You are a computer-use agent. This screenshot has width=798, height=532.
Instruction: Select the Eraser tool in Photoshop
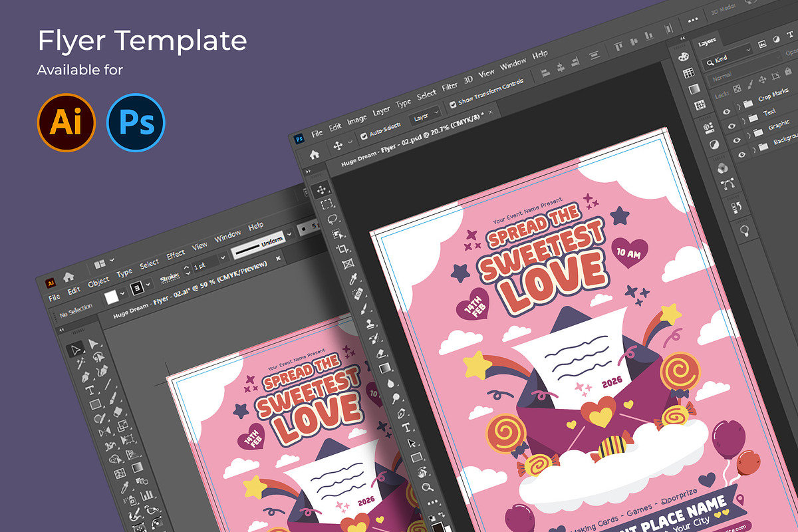(x=380, y=353)
